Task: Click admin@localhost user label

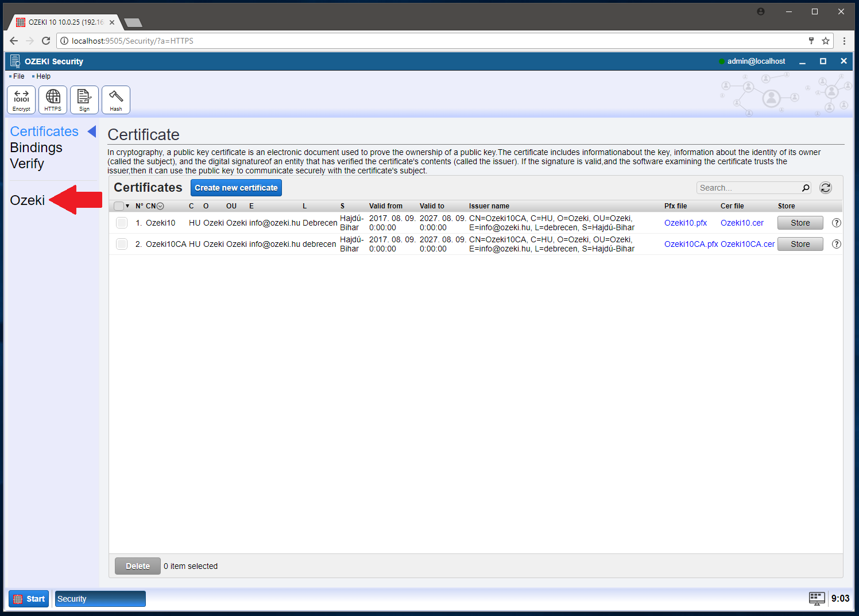Action: click(x=756, y=61)
